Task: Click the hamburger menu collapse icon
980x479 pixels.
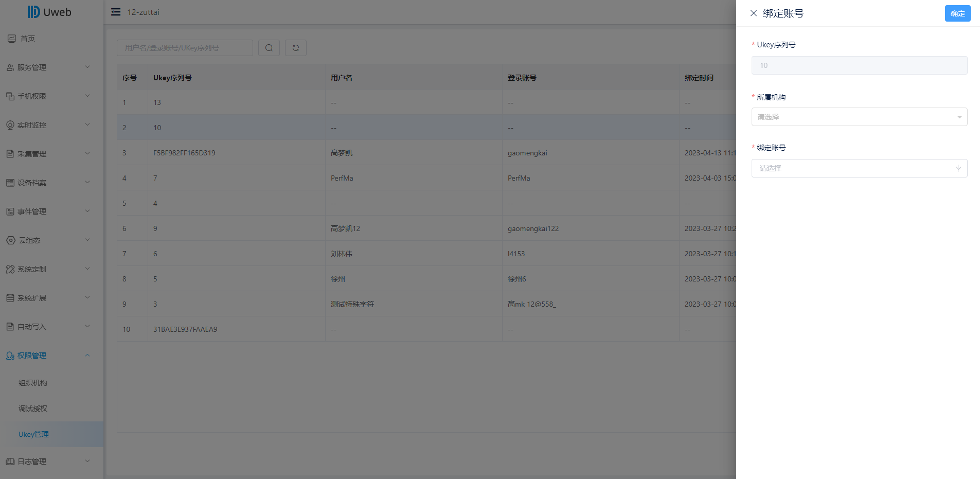Action: (x=116, y=12)
